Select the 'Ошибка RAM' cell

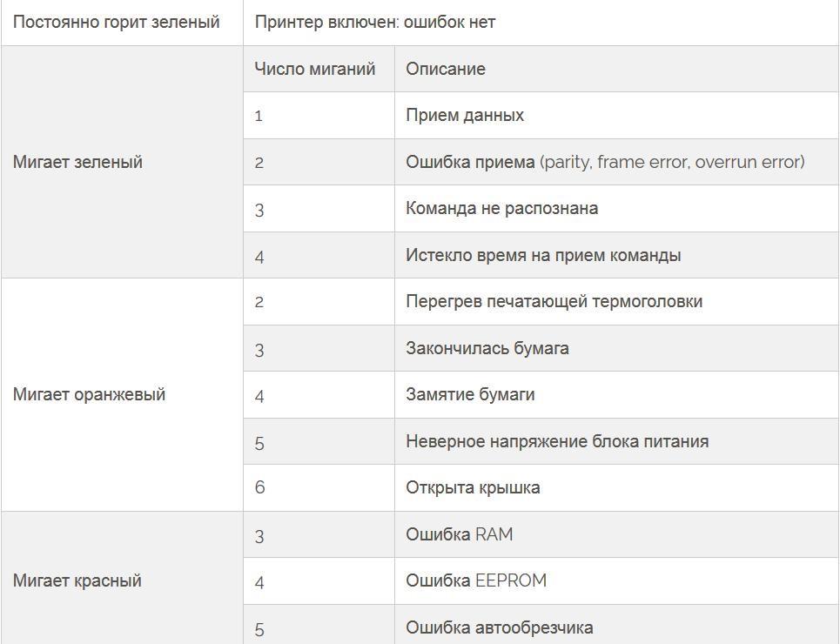616,534
